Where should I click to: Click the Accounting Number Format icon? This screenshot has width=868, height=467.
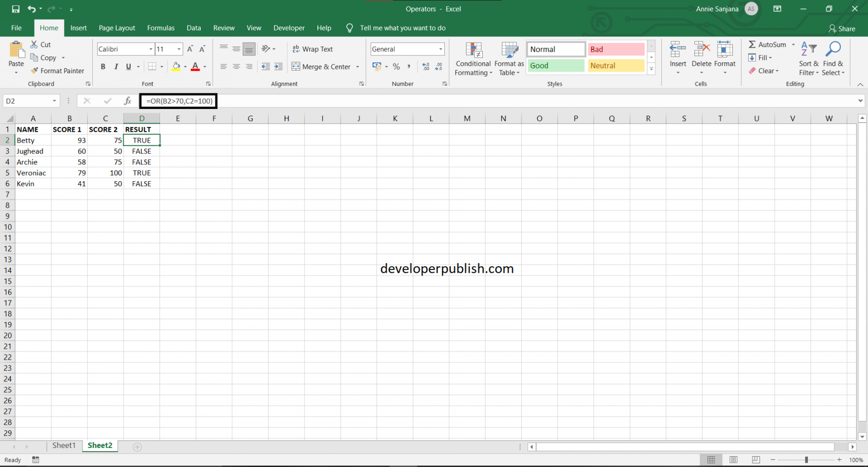click(x=377, y=66)
